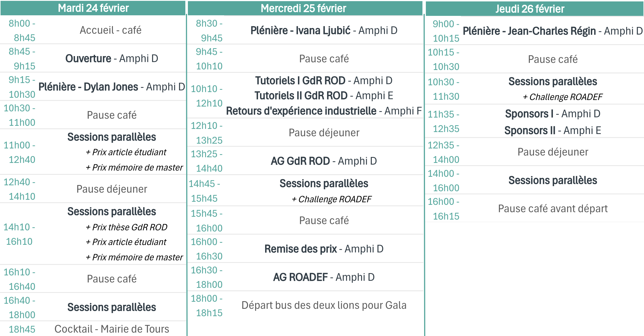Open the Jeudi 26 février column header
644x336 pixels.
[x=530, y=9]
